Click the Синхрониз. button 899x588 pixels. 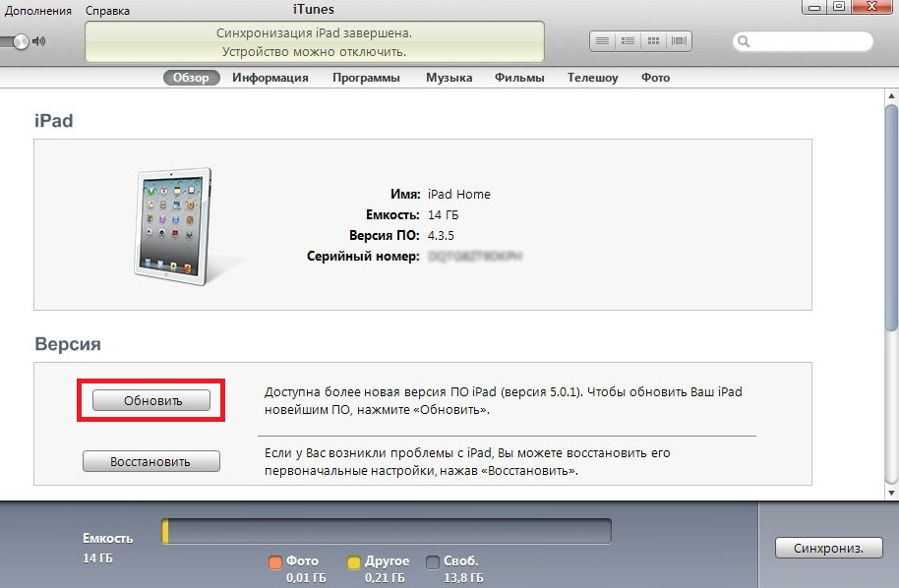click(828, 548)
